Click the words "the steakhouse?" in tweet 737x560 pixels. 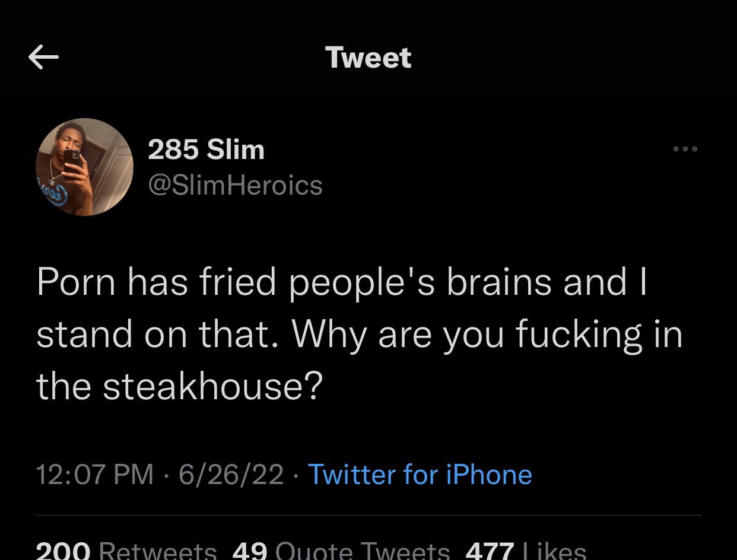click(179, 386)
